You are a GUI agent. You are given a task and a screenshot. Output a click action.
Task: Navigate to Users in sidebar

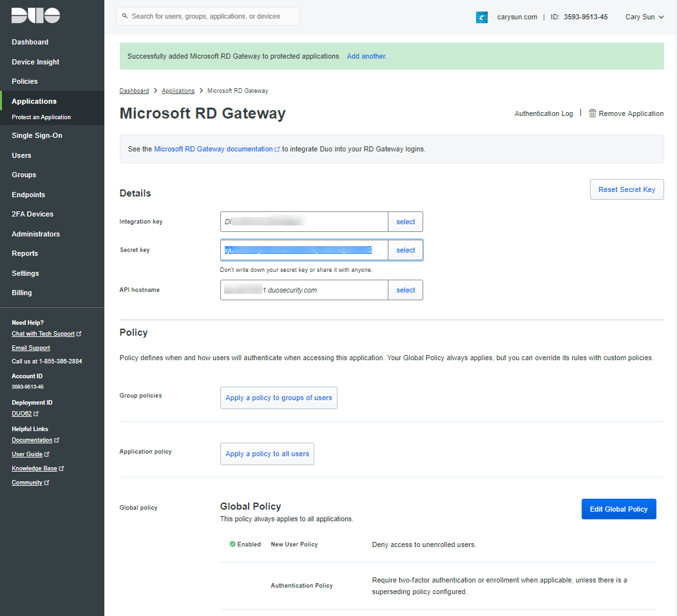click(x=22, y=155)
